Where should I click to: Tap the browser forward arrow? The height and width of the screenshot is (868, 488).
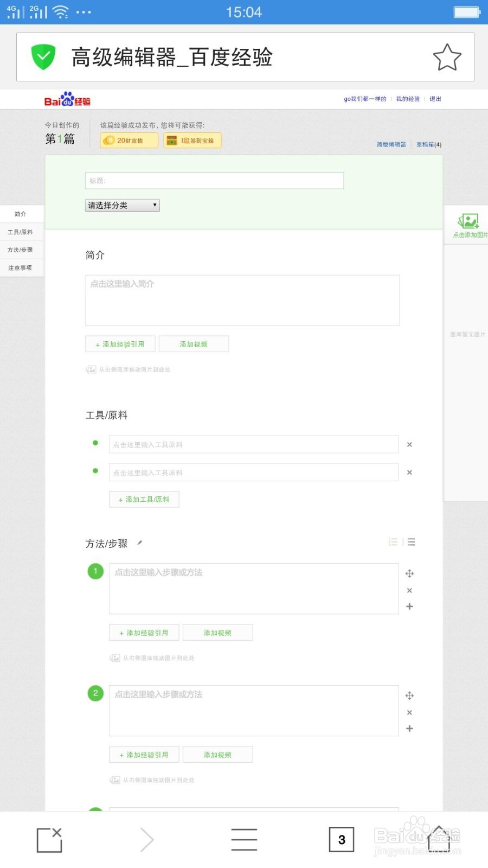pos(147,840)
